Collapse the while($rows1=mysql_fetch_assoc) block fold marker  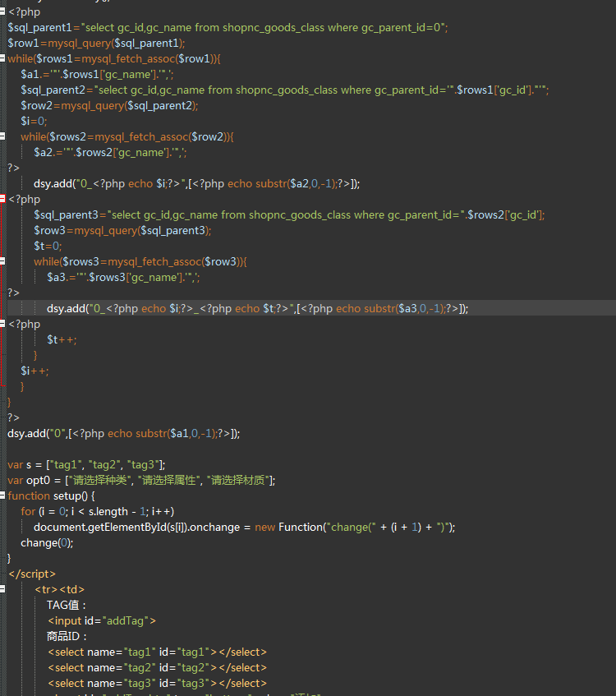coord(2,58)
